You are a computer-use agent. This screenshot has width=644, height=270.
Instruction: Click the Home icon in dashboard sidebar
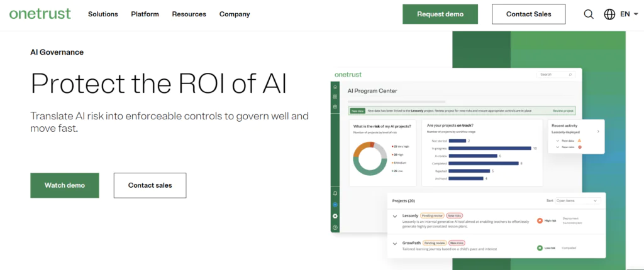(335, 87)
